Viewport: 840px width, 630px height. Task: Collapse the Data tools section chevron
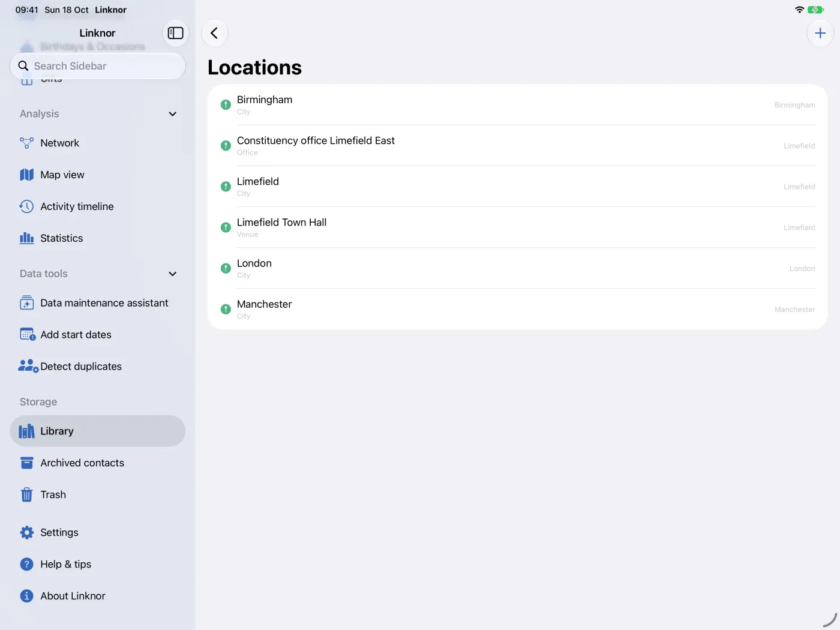pos(172,274)
